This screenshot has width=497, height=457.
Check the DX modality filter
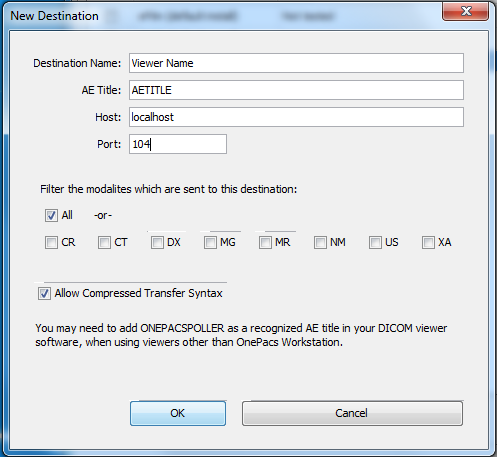click(157, 242)
